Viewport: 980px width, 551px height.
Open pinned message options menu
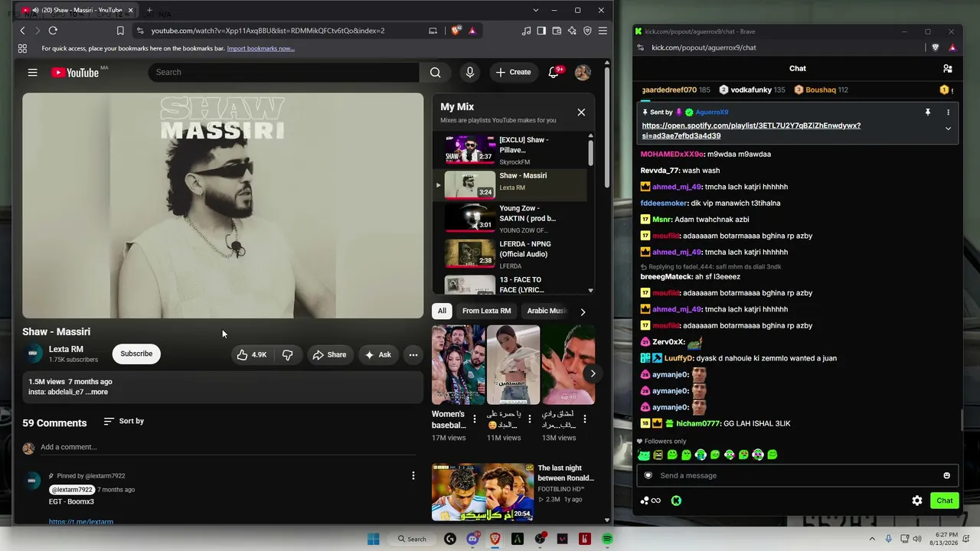click(948, 112)
